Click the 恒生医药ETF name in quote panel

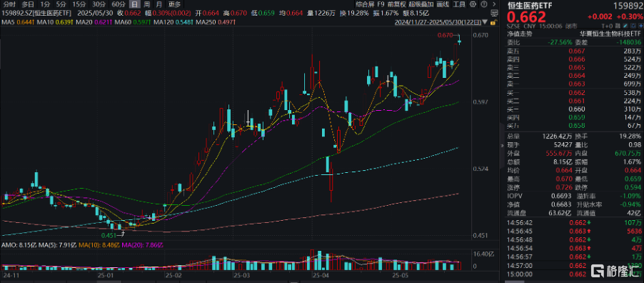[x=530, y=6]
